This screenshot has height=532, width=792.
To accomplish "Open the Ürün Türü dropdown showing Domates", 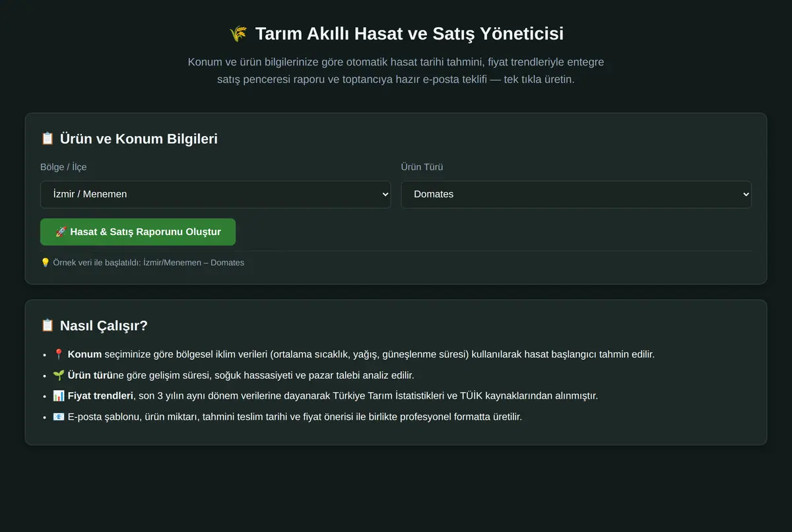I will tap(576, 194).
